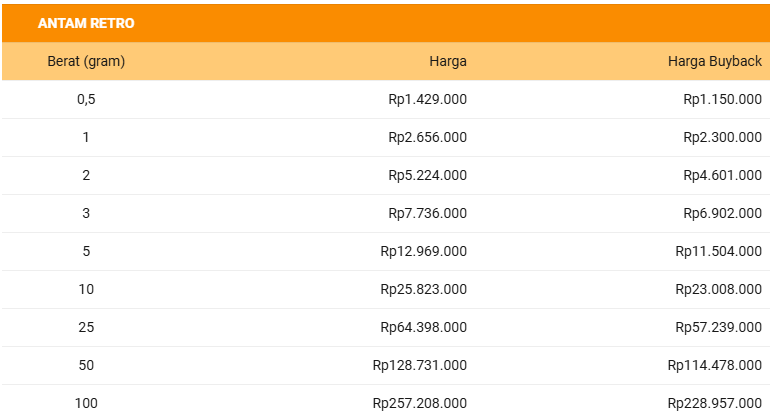
Task: Click buyback price Rp57.239.000
Action: pyautogui.click(x=718, y=327)
